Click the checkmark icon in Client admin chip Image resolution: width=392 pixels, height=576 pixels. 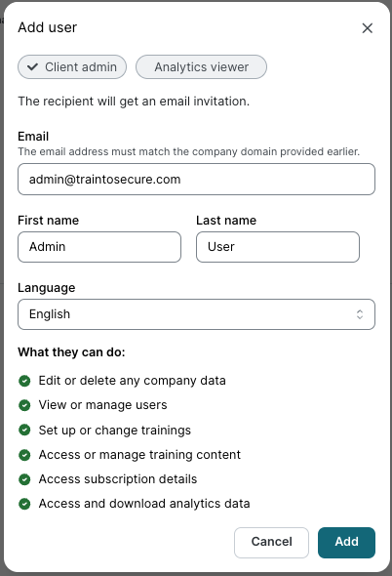coord(33,66)
